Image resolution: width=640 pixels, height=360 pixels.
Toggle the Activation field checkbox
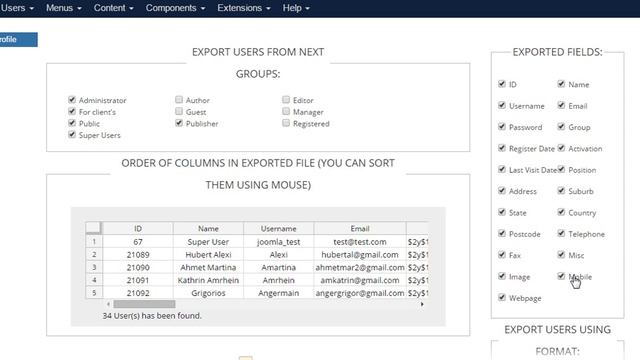point(561,148)
